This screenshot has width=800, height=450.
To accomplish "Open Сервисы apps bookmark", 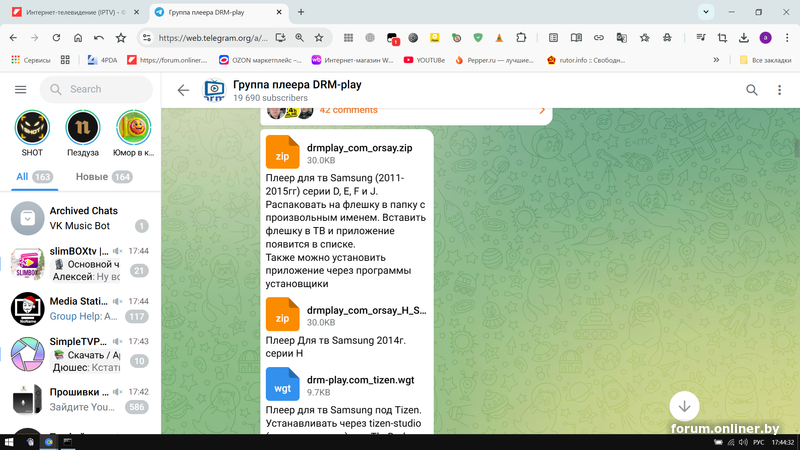I will (x=31, y=60).
